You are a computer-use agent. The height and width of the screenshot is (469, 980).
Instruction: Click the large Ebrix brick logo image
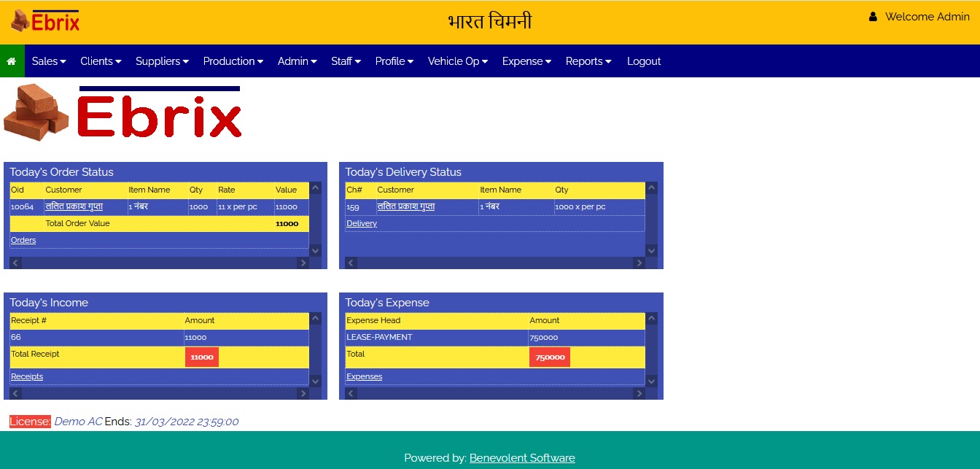[x=122, y=112]
